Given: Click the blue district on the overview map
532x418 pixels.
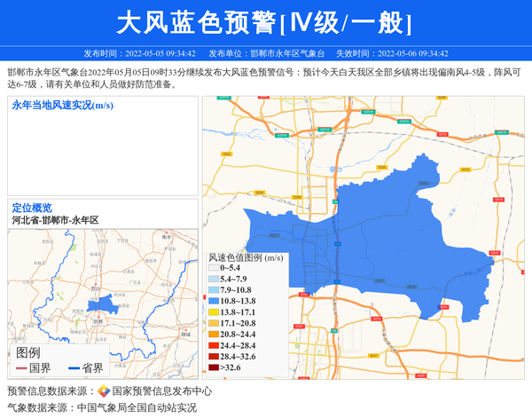Looking at the screenshot, I should coord(103,304).
